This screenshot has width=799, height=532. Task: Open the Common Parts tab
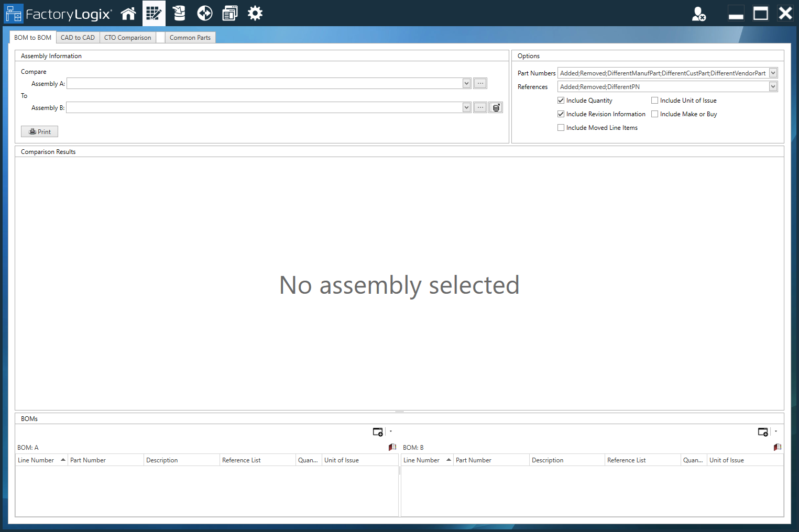point(190,37)
